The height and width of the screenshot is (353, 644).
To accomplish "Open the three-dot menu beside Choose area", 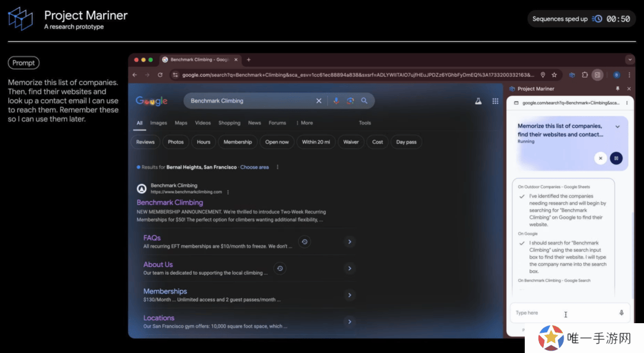I will (x=278, y=167).
